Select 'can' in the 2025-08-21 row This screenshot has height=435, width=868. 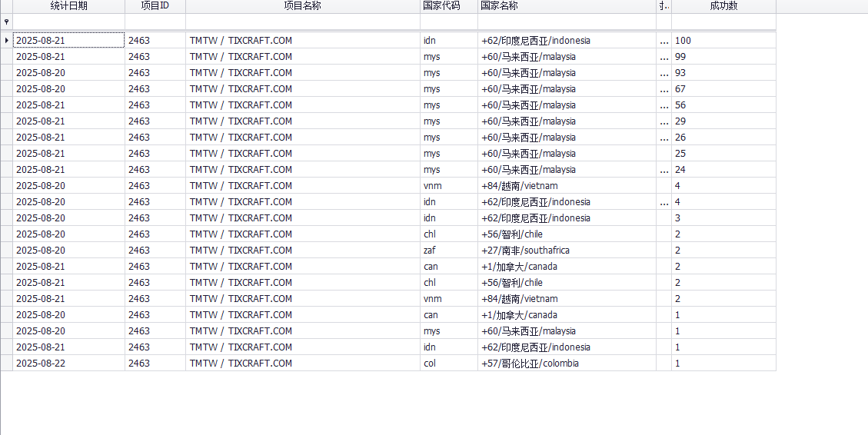click(x=449, y=266)
